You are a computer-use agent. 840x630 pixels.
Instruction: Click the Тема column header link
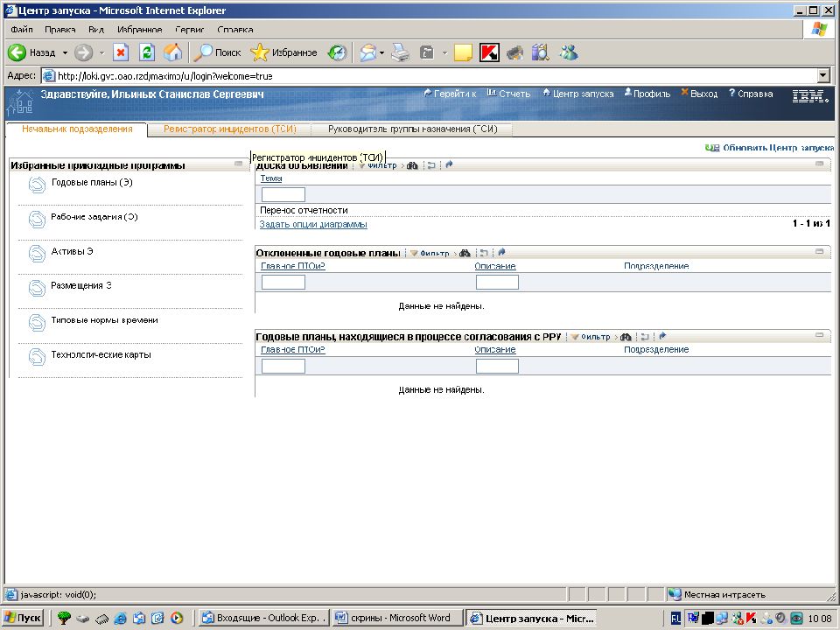click(x=271, y=178)
